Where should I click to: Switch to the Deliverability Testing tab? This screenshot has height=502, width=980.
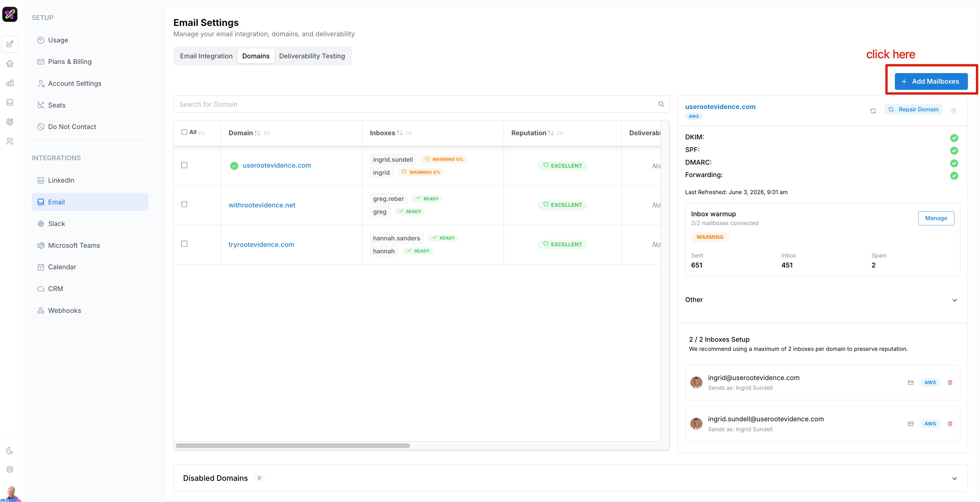(x=312, y=56)
